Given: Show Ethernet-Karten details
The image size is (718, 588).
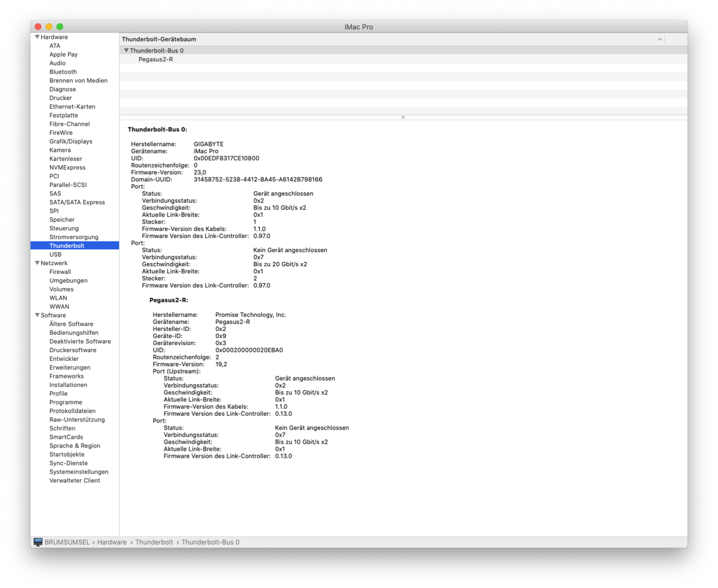Looking at the screenshot, I should (x=72, y=107).
